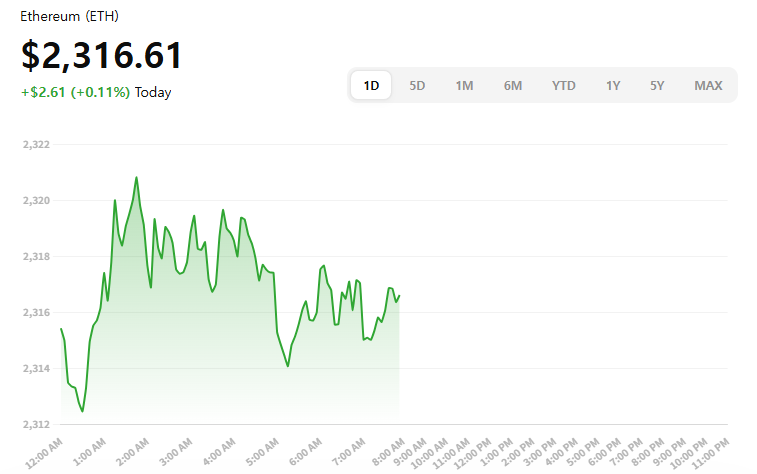Click the $2,316.61 price value
The width and height of the screenshot is (757, 474).
click(x=101, y=55)
